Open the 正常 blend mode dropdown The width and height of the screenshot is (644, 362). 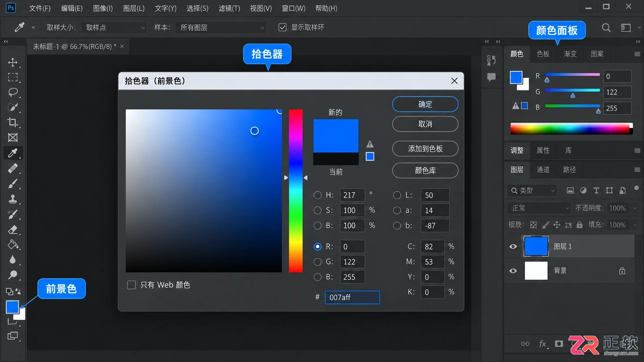pyautogui.click(x=539, y=208)
